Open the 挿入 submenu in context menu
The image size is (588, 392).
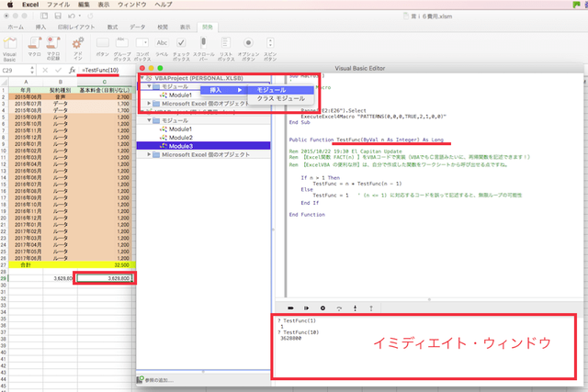(x=224, y=90)
